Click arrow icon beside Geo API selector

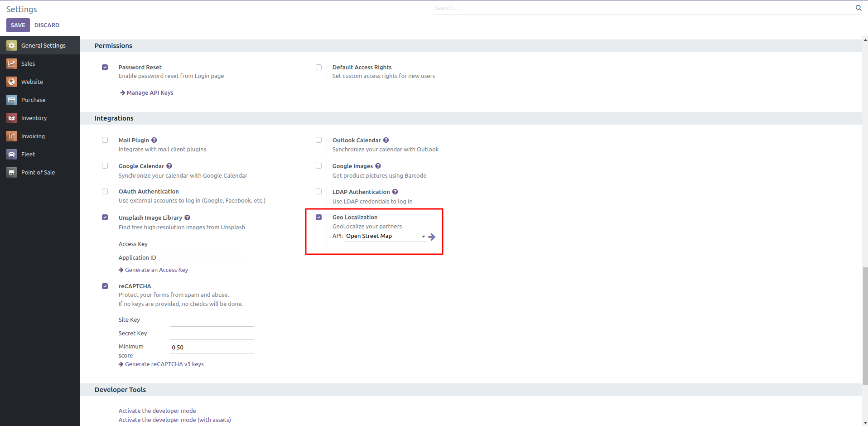coord(432,237)
